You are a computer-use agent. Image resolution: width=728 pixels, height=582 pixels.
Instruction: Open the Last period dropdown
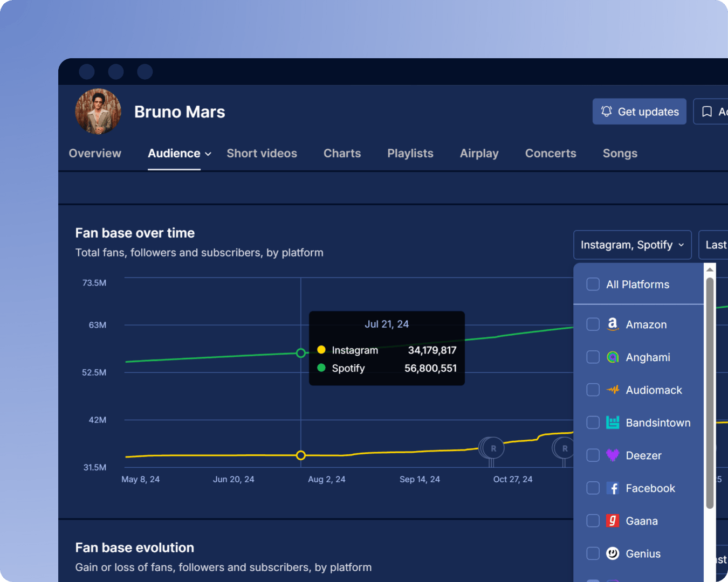click(x=714, y=245)
